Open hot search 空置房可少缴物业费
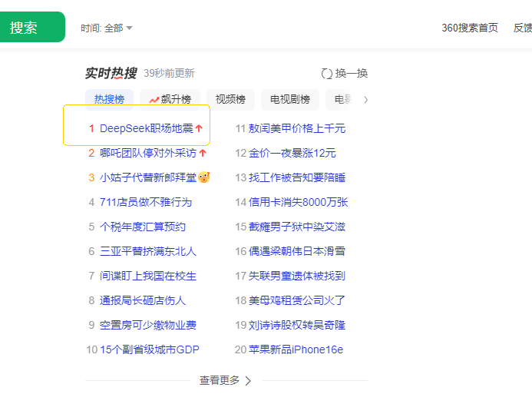 click(148, 325)
